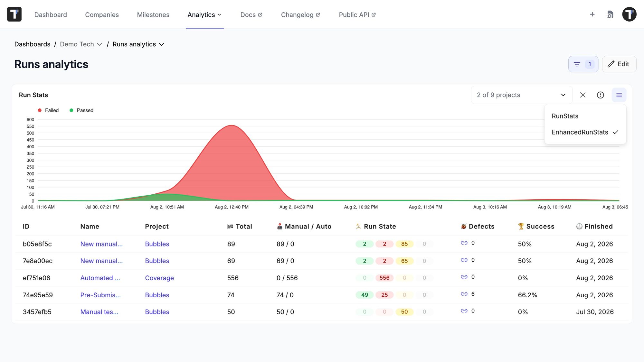Open the New manual run b05e8f5c link
This screenshot has width=644, height=362.
coord(101,244)
